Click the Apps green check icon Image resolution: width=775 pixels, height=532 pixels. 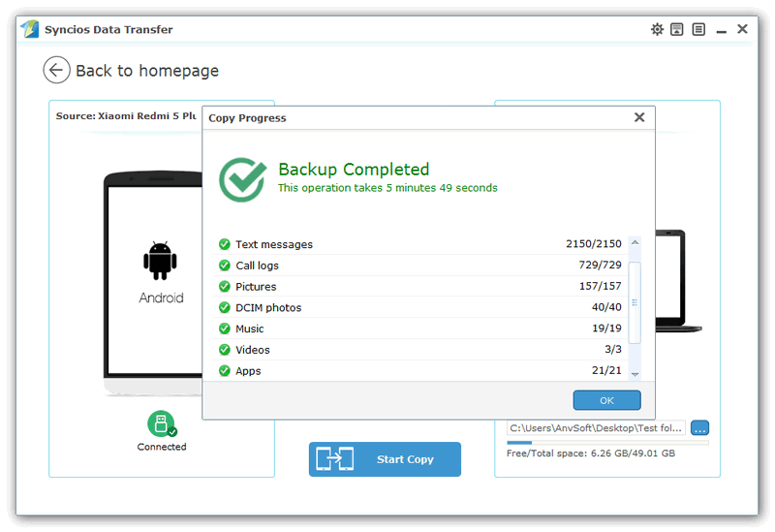tap(225, 370)
